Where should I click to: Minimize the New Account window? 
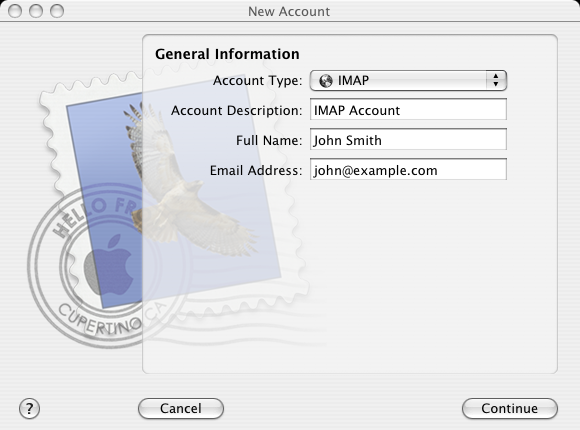click(36, 11)
